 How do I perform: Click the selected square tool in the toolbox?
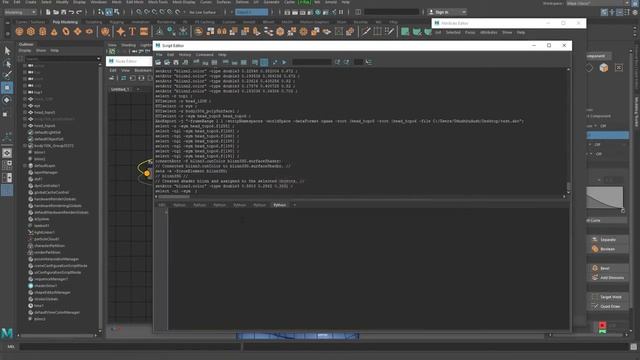pyautogui.click(x=7, y=88)
